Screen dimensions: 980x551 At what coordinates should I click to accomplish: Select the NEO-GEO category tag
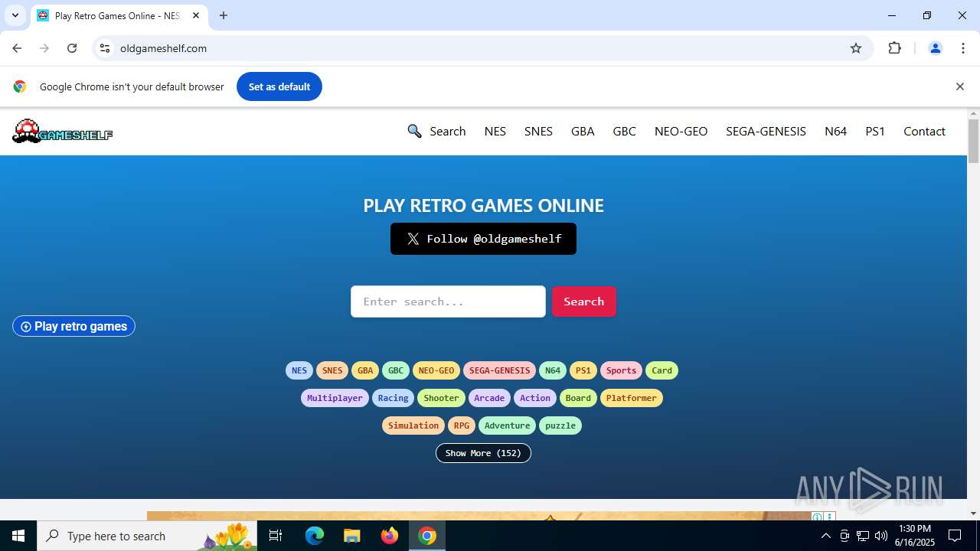click(436, 370)
